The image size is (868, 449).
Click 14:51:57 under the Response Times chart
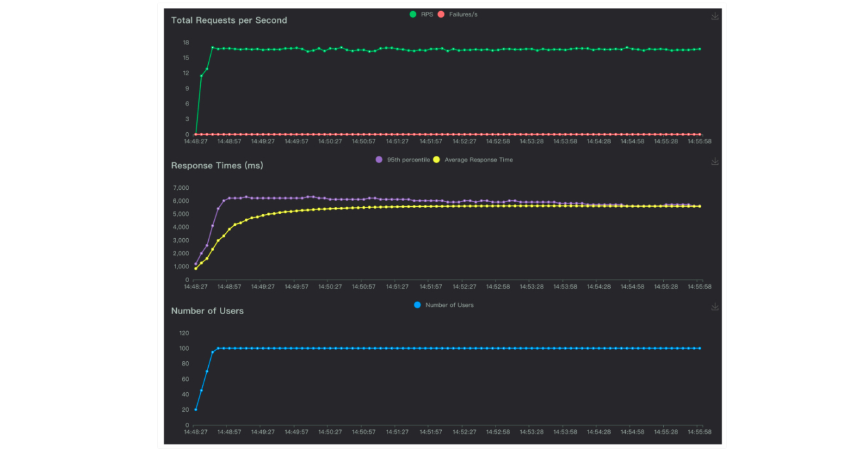[x=431, y=286]
